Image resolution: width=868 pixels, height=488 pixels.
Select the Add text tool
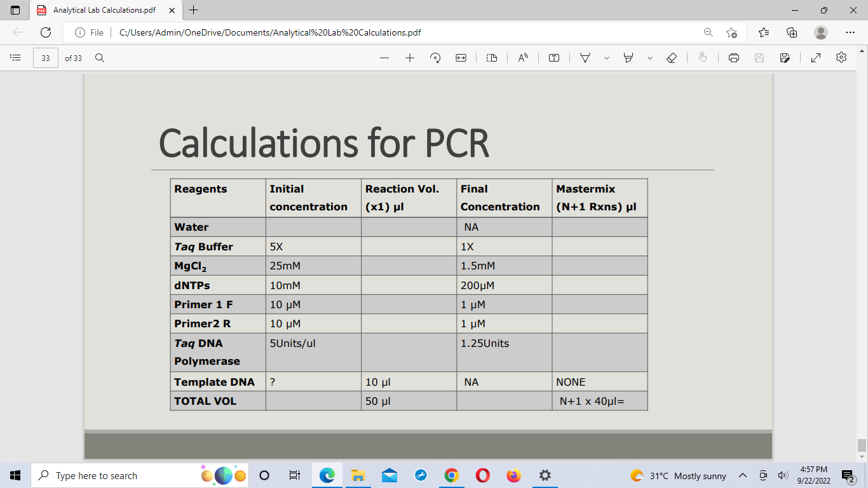(554, 58)
